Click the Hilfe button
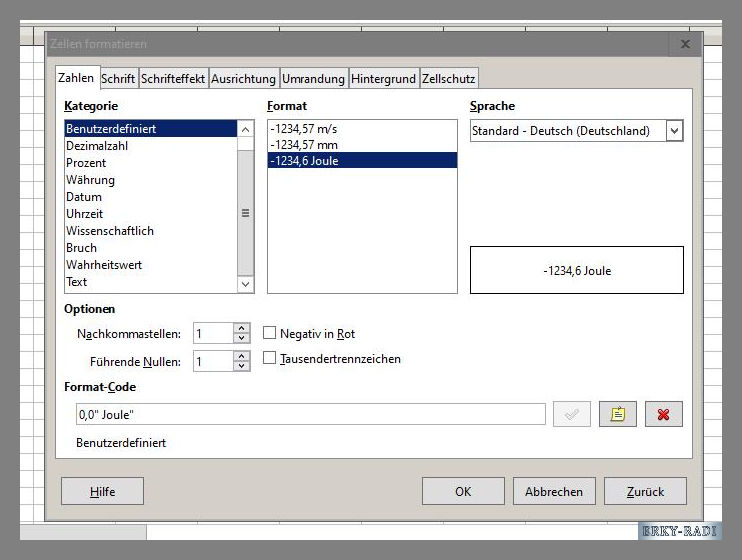The image size is (742, 560). 102,491
